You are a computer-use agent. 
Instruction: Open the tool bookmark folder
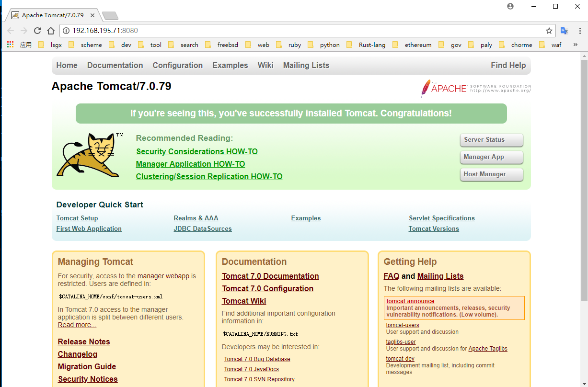click(x=150, y=45)
